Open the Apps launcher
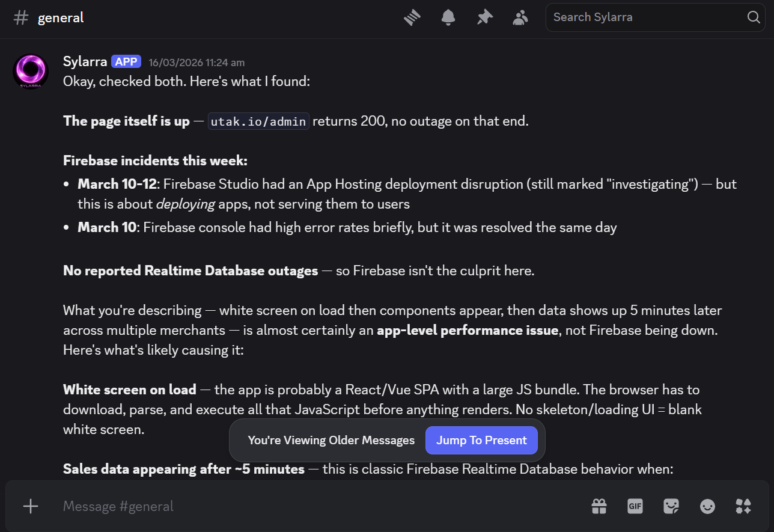Image resolution: width=774 pixels, height=532 pixels. coord(743,506)
